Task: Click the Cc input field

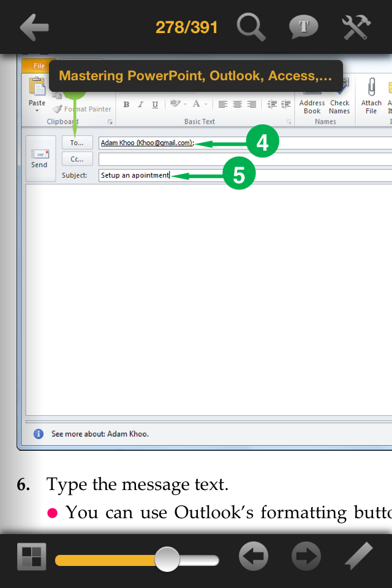Action: tap(246, 159)
